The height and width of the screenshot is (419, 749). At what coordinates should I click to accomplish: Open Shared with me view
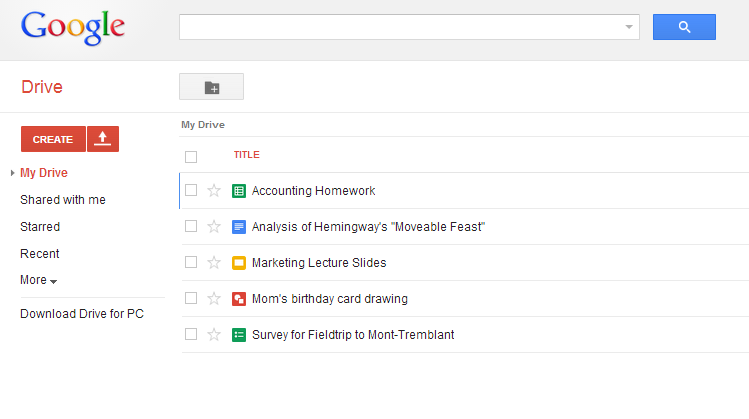pos(63,200)
